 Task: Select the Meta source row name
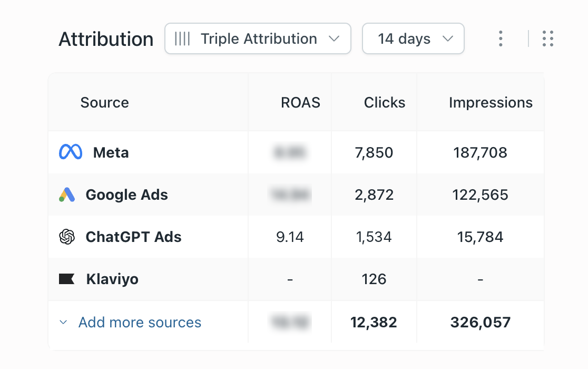(x=111, y=152)
